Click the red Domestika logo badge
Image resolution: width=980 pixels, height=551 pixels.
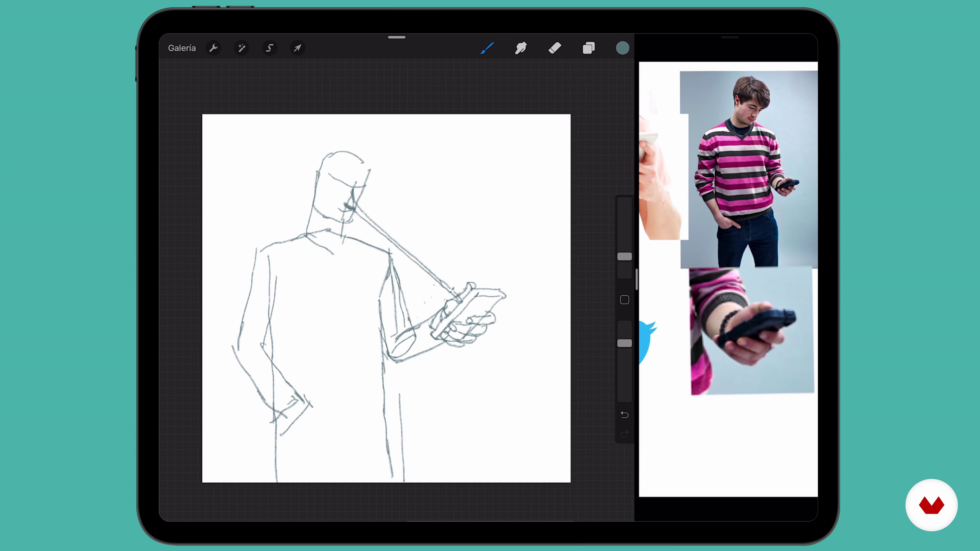point(931,505)
